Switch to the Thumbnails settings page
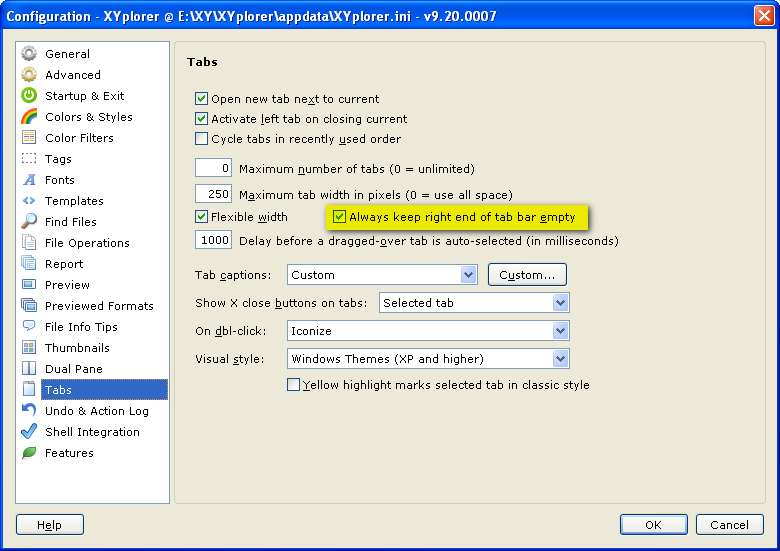This screenshot has height=551, width=780. tap(77, 348)
